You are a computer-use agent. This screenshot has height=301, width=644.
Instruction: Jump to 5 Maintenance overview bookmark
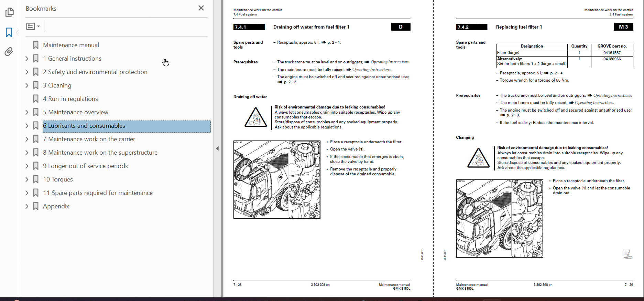pos(76,112)
